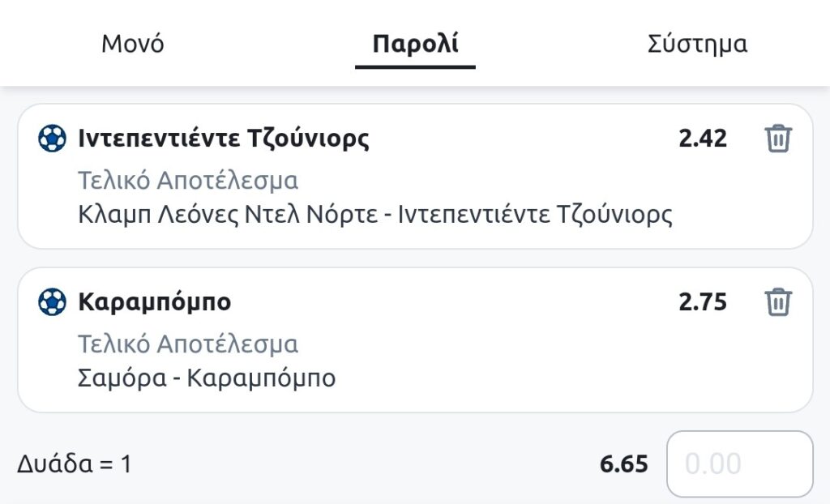Delete the Καραμπόμπο selection using trash icon
This screenshot has width=830, height=504.
777,302
